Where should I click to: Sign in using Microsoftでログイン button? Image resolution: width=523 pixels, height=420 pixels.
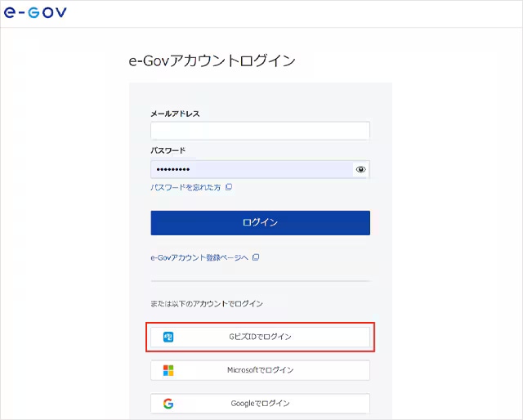point(260,370)
